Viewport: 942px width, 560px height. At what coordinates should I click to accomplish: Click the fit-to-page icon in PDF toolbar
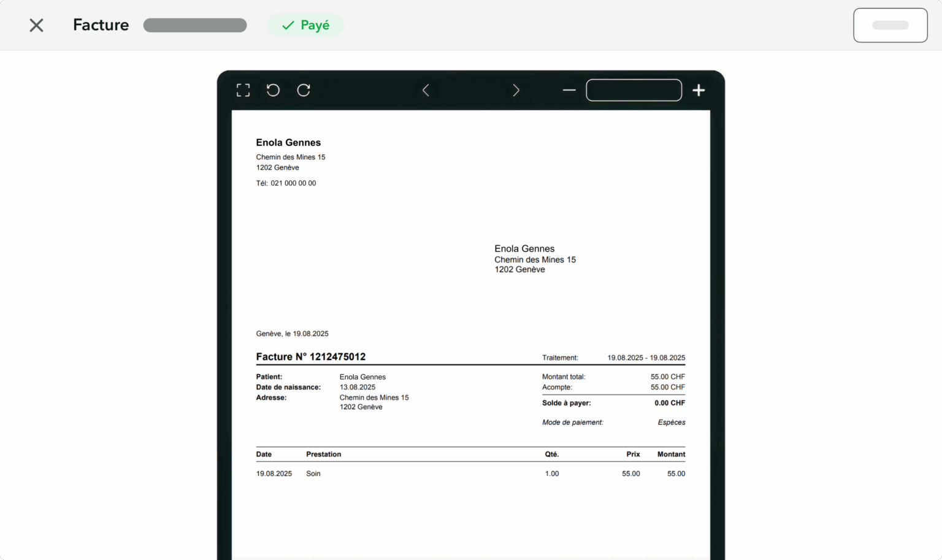coord(243,90)
